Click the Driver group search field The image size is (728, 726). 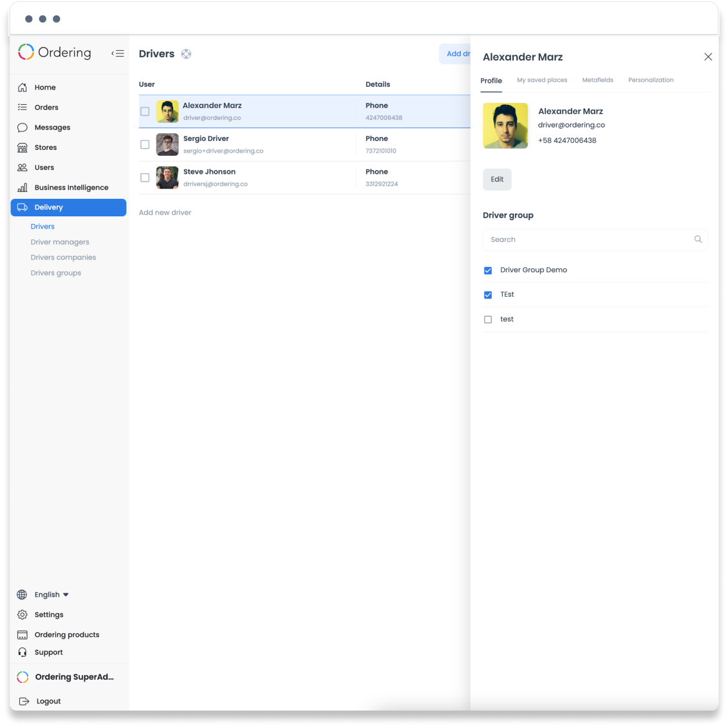(x=595, y=239)
